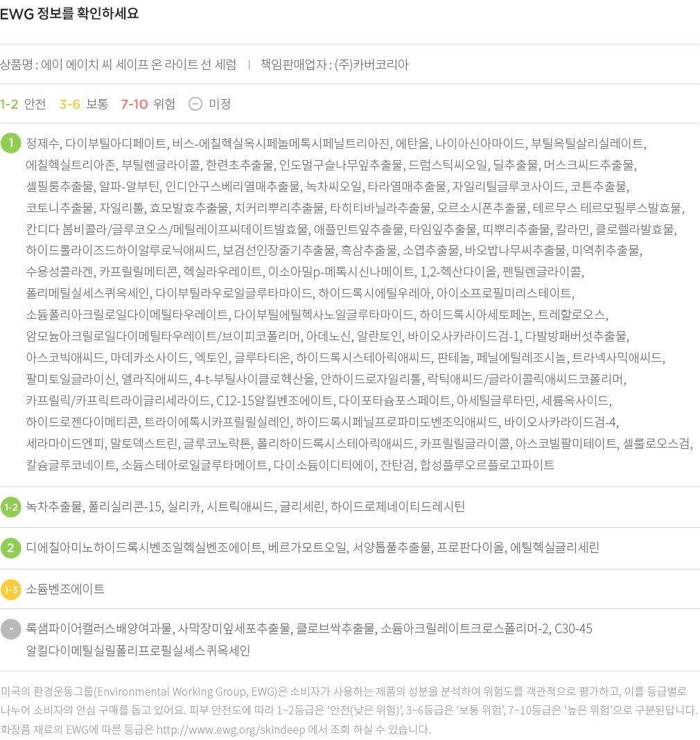The height and width of the screenshot is (740, 700).
Task: Click the 미정 circle-minus legend icon
Action: point(195,104)
